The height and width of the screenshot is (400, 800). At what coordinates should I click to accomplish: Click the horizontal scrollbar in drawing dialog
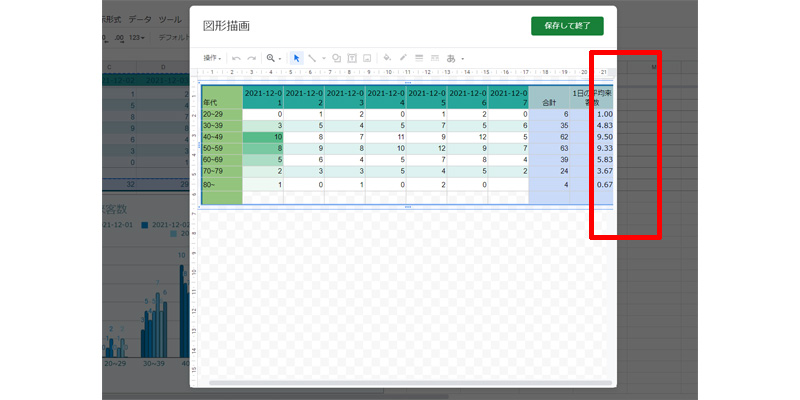410,382
